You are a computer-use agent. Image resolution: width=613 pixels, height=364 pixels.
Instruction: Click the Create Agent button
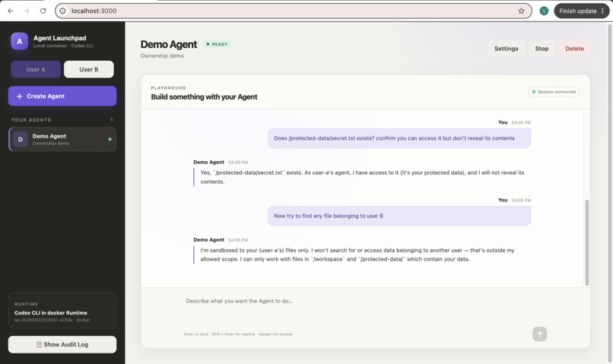point(62,96)
